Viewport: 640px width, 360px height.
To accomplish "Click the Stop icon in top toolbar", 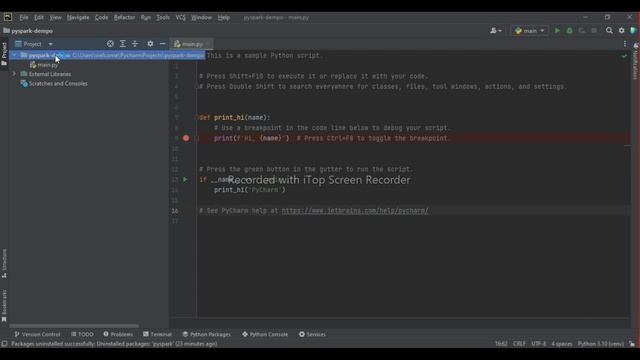I will pyautogui.click(x=594, y=31).
